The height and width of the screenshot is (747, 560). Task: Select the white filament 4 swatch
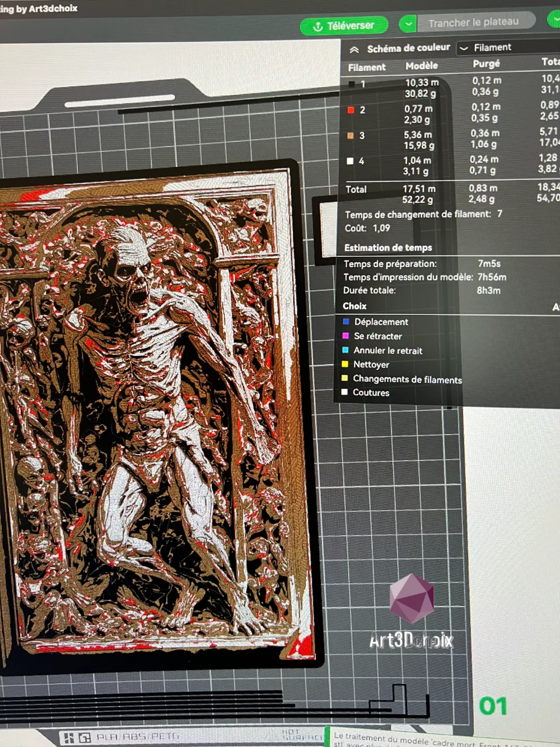(350, 161)
